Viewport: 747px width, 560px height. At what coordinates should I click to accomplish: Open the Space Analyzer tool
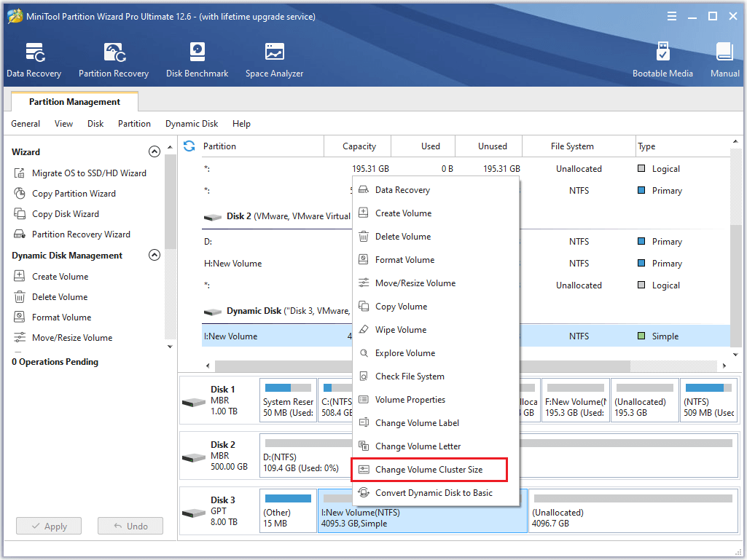pos(275,60)
